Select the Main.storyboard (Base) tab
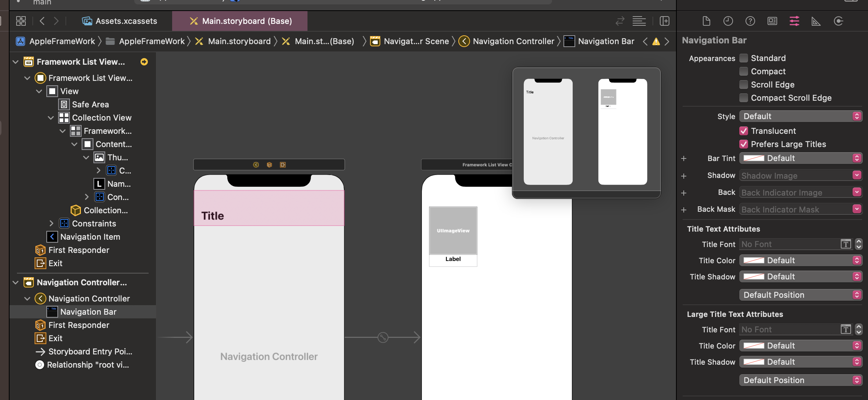The width and height of the screenshot is (868, 400). tap(240, 21)
